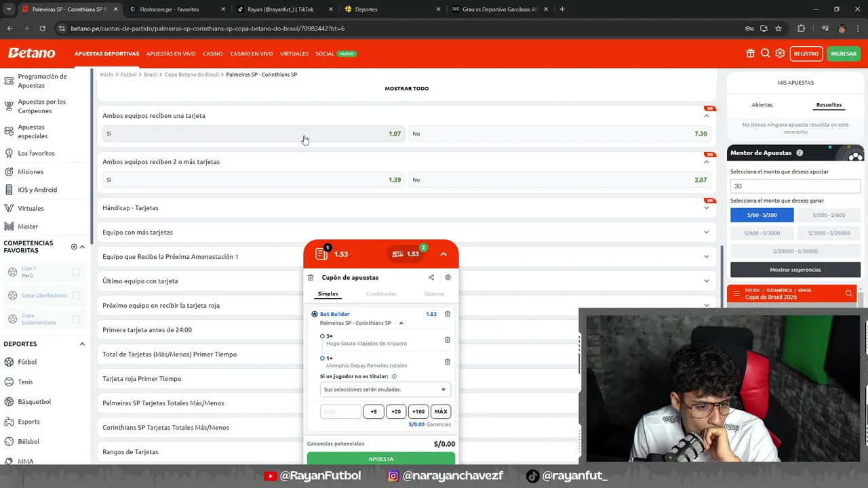The width and height of the screenshot is (868, 488).
Task: Collapse Ambos equipos reciben 2 o más tarjetas
Action: pyautogui.click(x=706, y=162)
